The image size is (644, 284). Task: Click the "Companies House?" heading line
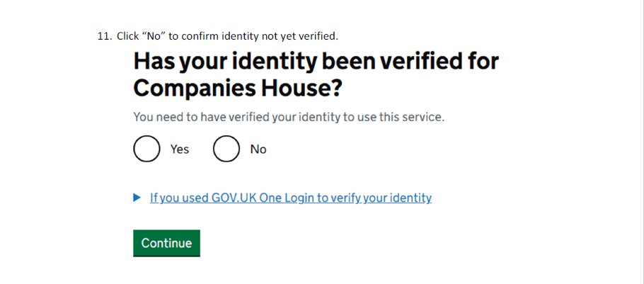[x=238, y=88]
